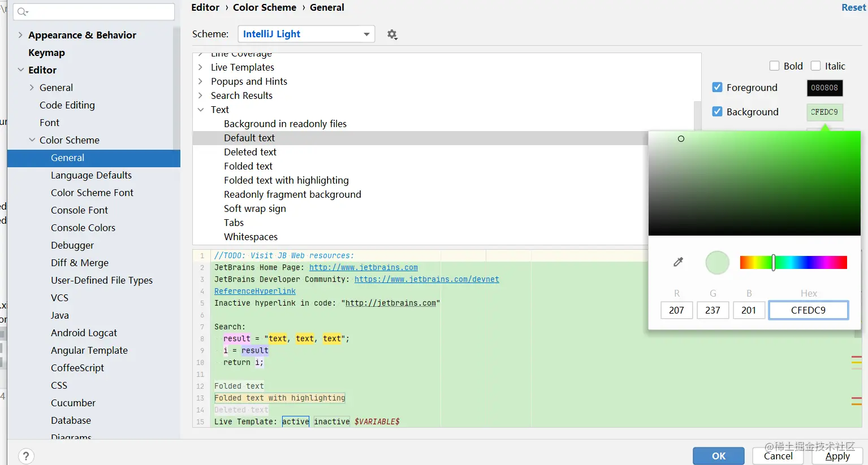The image size is (868, 465).
Task: Disable the Background checkbox
Action: click(x=717, y=111)
